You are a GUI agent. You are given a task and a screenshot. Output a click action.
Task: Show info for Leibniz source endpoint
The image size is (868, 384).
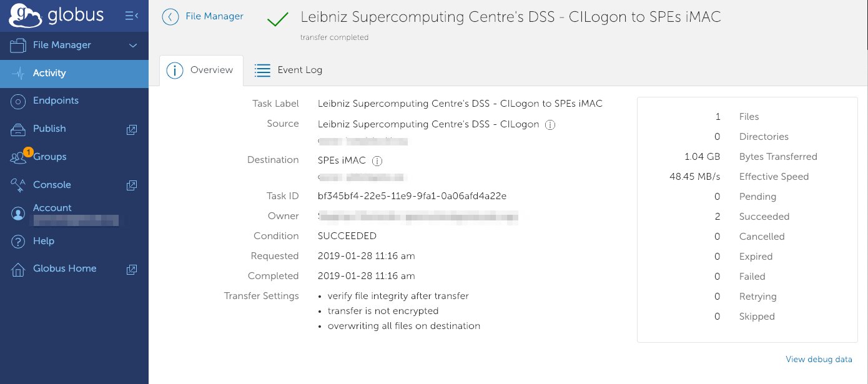pos(550,124)
